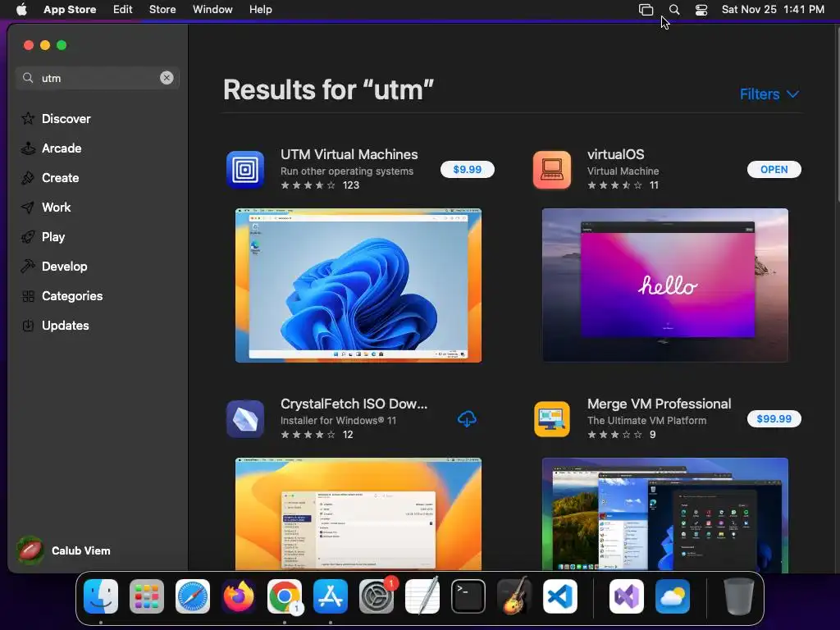Expand the Filters dropdown

[769, 94]
